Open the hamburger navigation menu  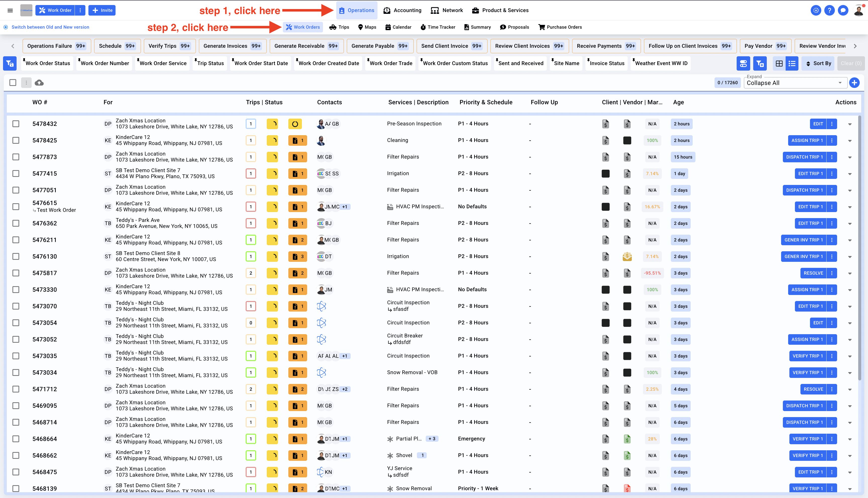(x=10, y=10)
